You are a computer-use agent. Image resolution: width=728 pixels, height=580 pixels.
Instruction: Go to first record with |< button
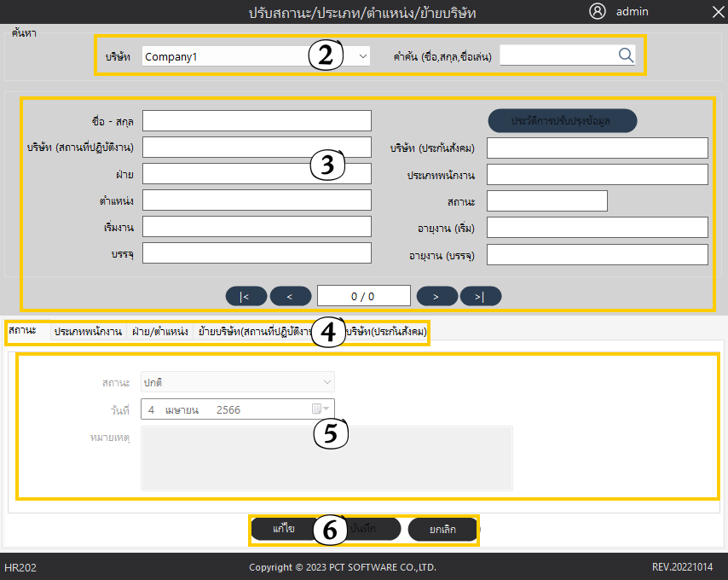(x=246, y=296)
